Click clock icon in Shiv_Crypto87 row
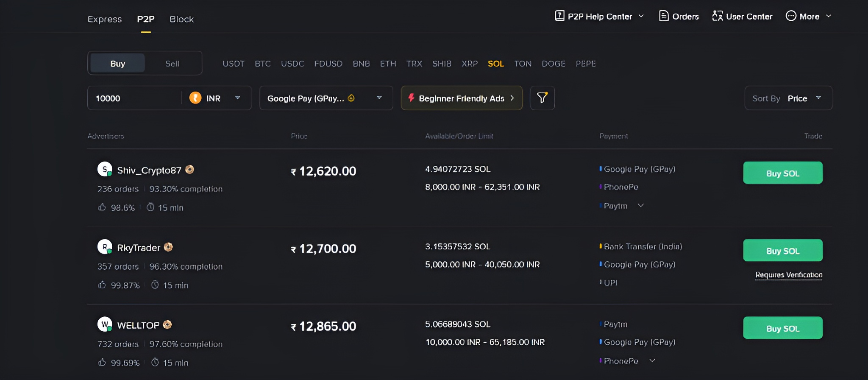This screenshot has width=868, height=380. pyautogui.click(x=150, y=207)
